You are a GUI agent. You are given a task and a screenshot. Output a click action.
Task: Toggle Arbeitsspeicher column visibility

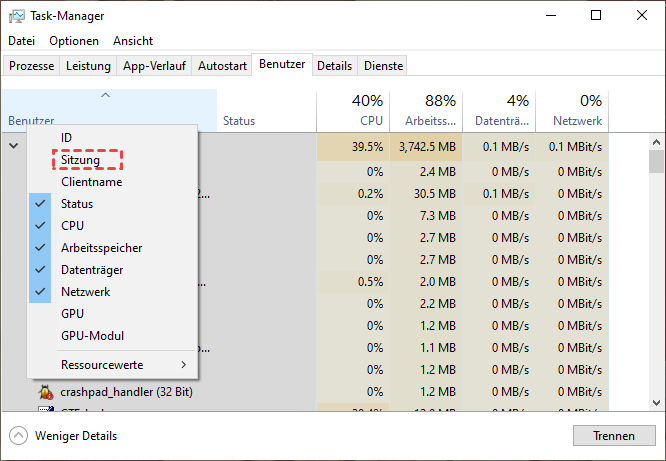(x=101, y=248)
